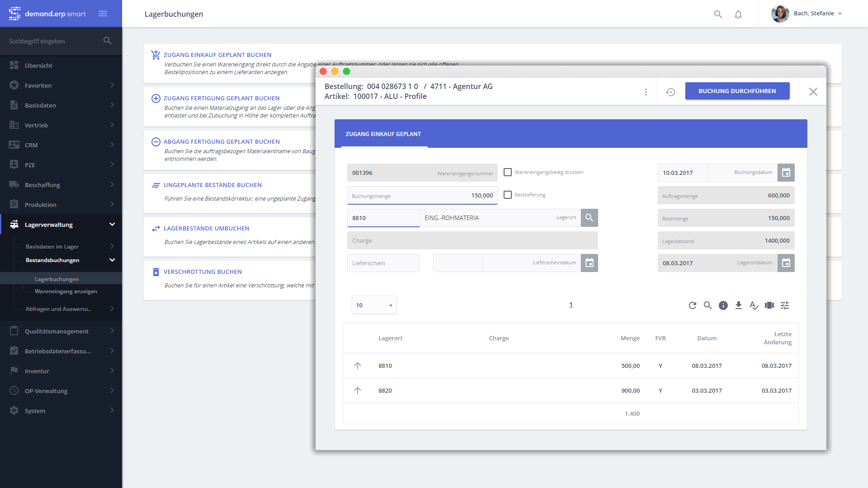Select the Zugang Einkauf Geplant tab
This screenshot has width=868, height=488.
coord(383,134)
